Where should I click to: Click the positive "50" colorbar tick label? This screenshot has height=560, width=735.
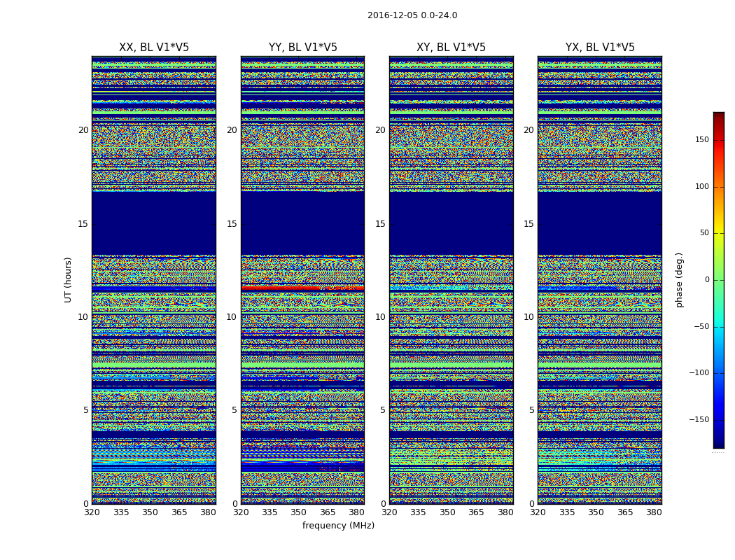[x=704, y=233]
